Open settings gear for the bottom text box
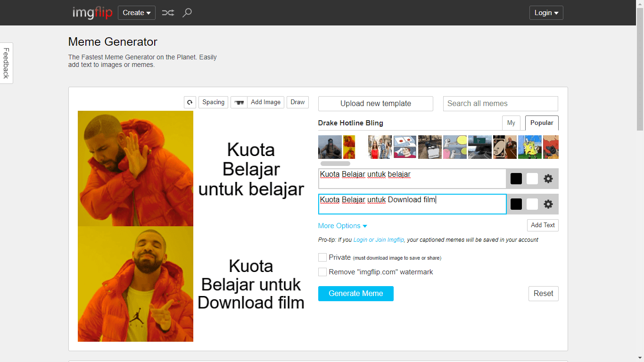This screenshot has width=644, height=362. coord(548,204)
